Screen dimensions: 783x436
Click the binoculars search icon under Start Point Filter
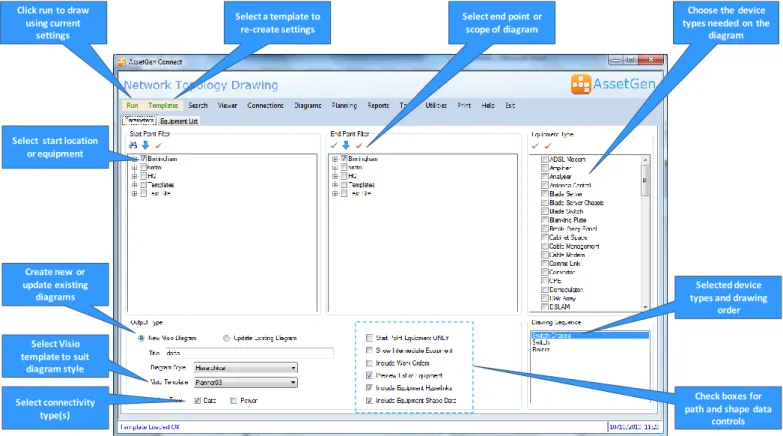point(133,145)
